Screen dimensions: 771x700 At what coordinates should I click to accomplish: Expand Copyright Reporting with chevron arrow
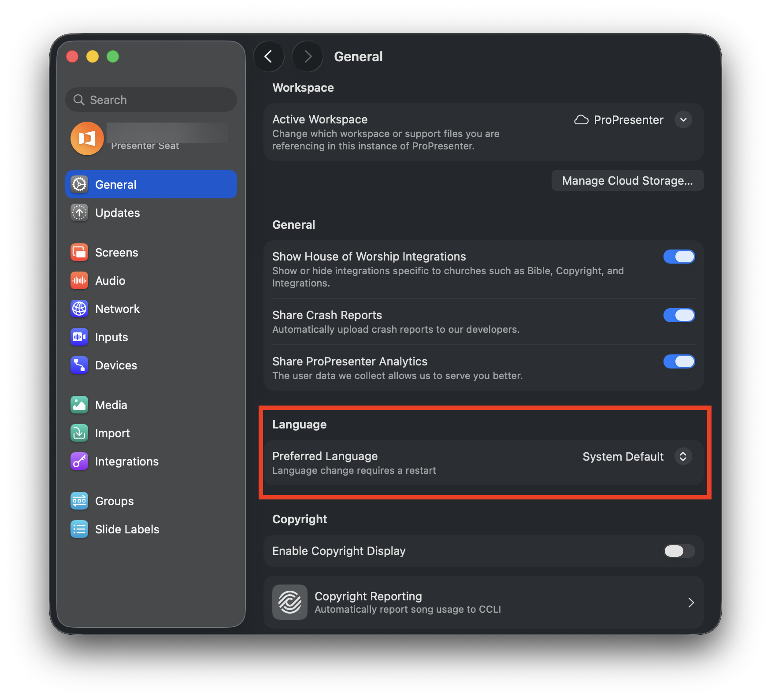(691, 603)
